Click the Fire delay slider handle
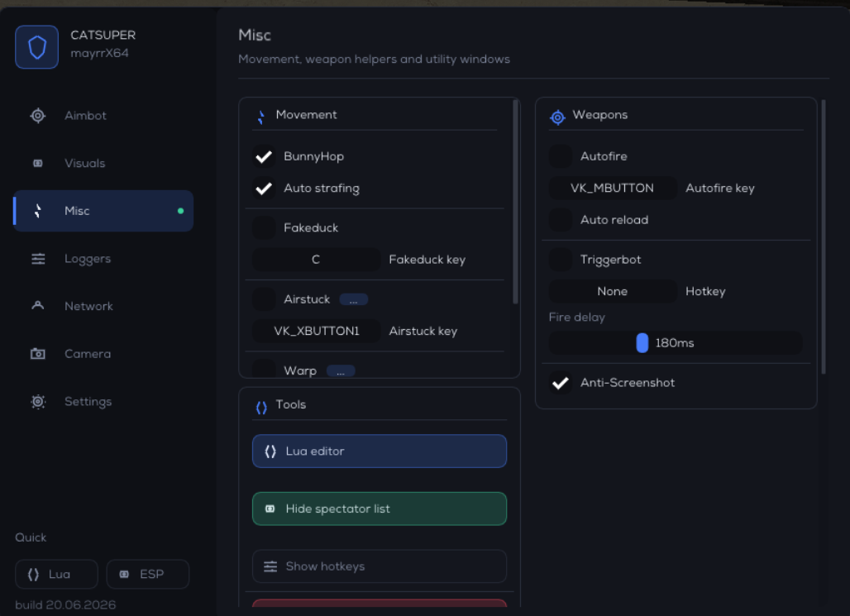Screen dimensions: 850x616 click(x=642, y=342)
